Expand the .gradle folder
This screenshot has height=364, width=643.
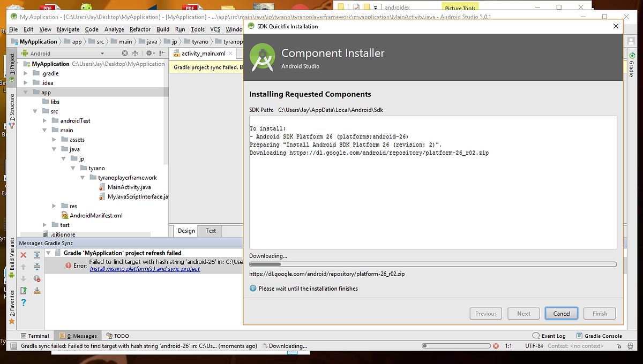pyautogui.click(x=26, y=73)
